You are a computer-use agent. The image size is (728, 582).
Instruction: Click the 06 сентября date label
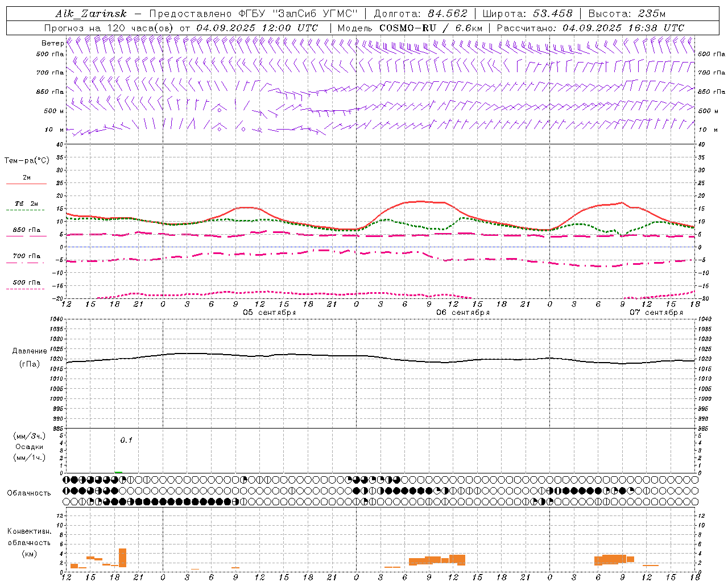click(463, 313)
